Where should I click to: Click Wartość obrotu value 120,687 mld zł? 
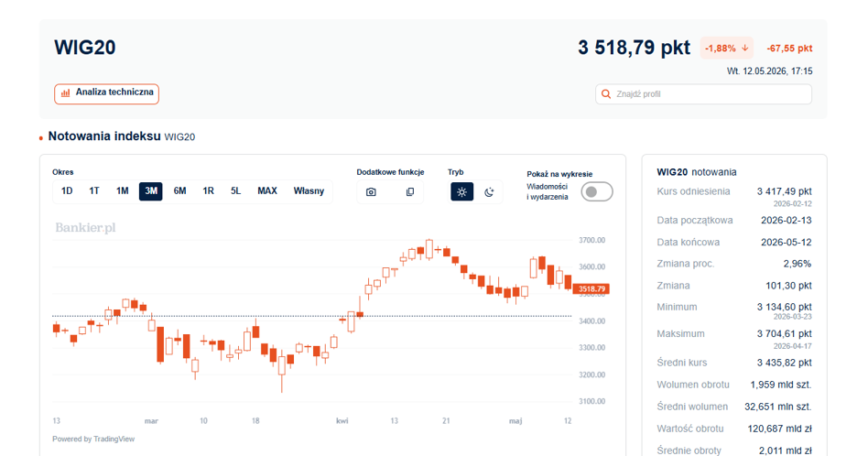pyautogui.click(x=779, y=429)
